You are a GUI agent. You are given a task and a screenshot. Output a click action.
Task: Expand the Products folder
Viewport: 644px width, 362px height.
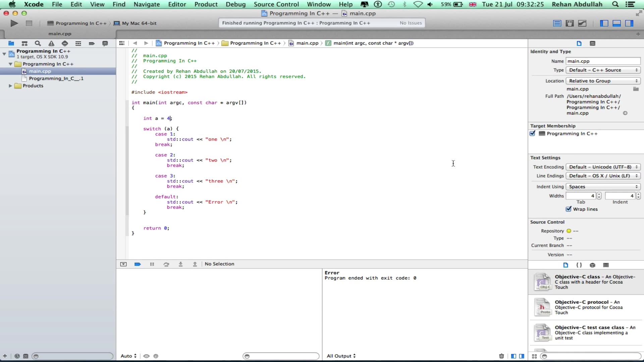point(10,86)
